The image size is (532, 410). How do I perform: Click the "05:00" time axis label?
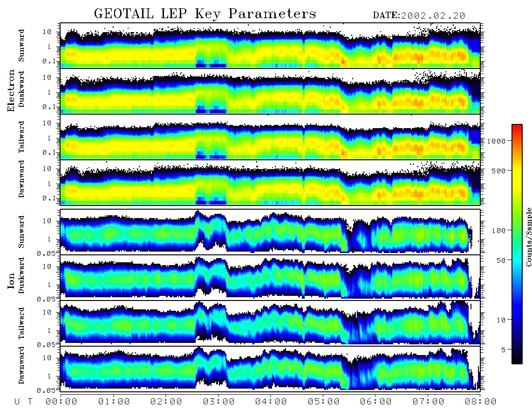pyautogui.click(x=324, y=402)
